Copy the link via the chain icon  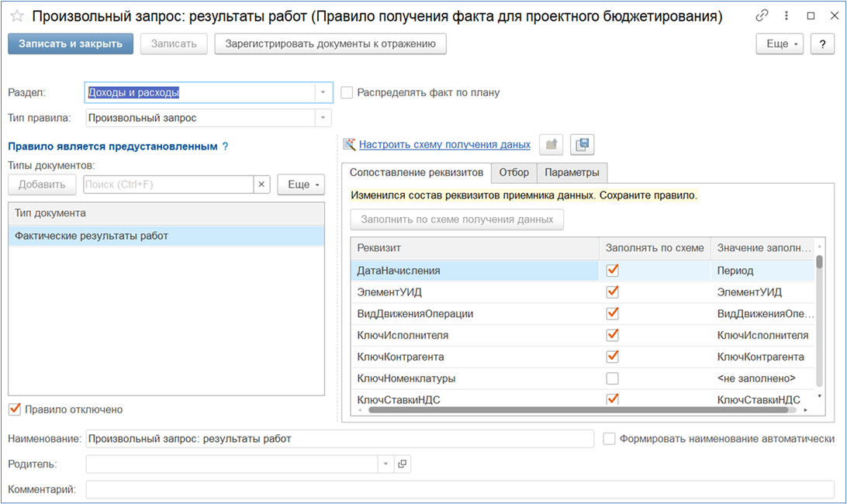coord(762,16)
